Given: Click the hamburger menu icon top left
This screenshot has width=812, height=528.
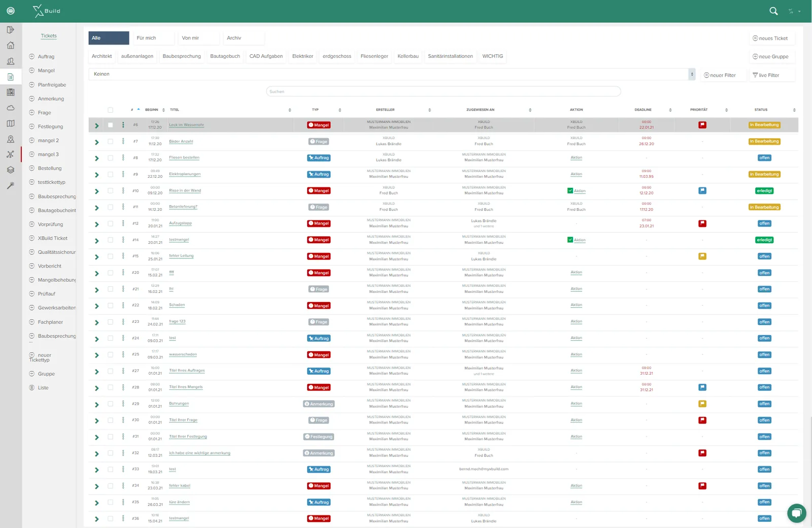Looking at the screenshot, I should point(11,11).
